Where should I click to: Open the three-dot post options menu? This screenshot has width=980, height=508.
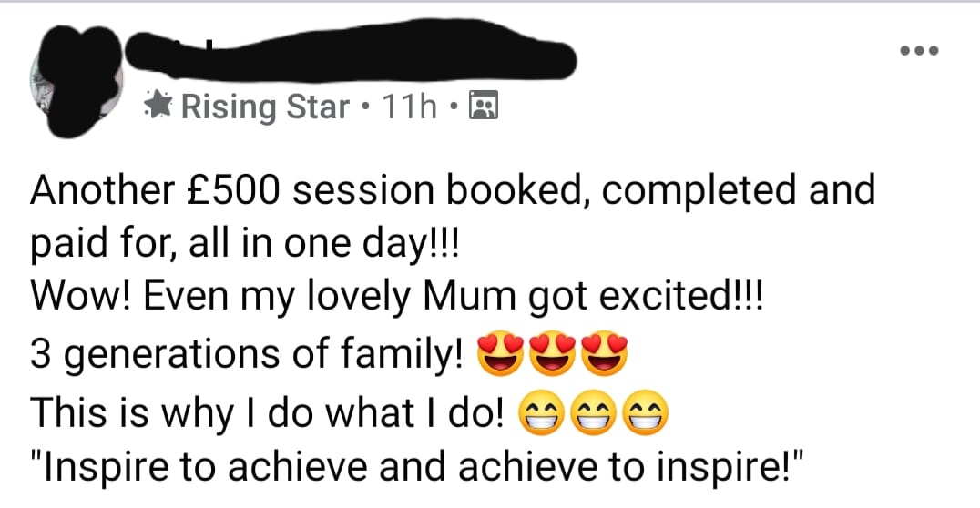tap(919, 51)
